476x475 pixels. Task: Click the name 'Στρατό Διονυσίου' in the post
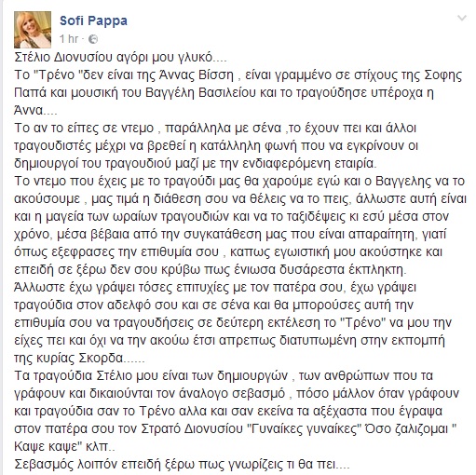click(192, 429)
